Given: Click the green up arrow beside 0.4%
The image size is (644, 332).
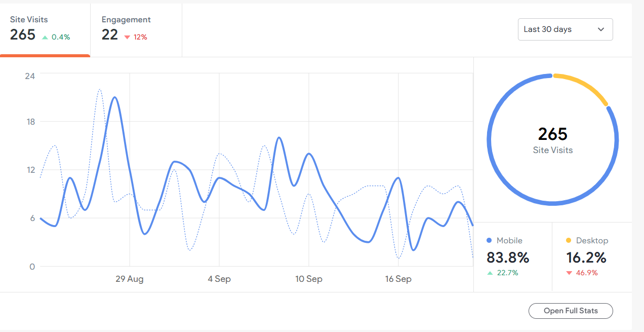Looking at the screenshot, I should click(x=45, y=37).
